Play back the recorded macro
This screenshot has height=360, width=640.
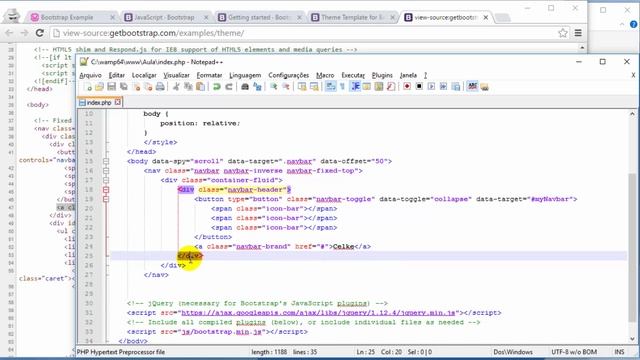pyautogui.click(x=431, y=87)
